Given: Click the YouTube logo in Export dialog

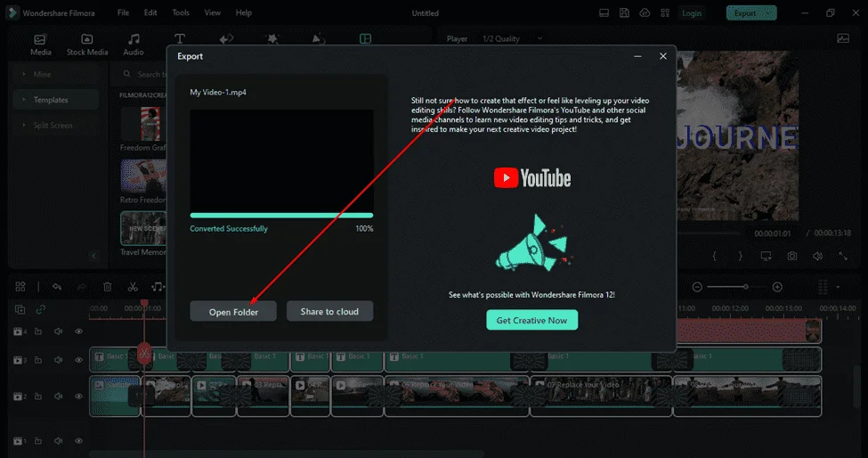Looking at the screenshot, I should pyautogui.click(x=532, y=178).
